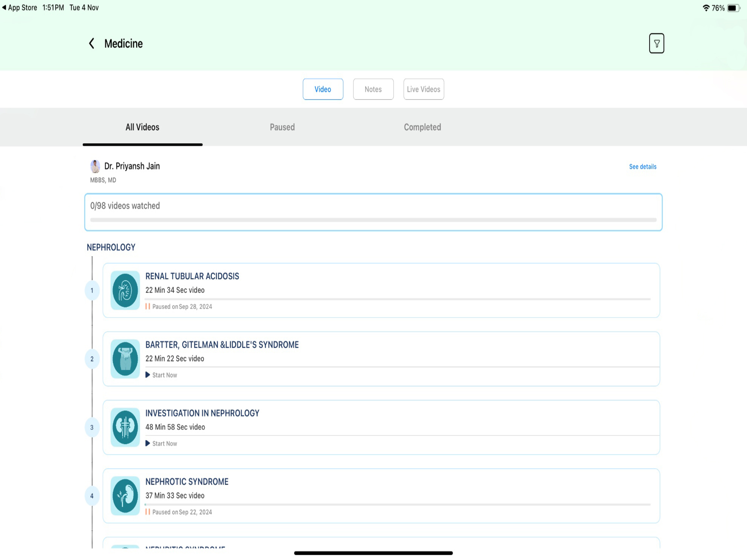Switch to the Notes section
Screen dimensions: 747x560
pyautogui.click(x=373, y=89)
